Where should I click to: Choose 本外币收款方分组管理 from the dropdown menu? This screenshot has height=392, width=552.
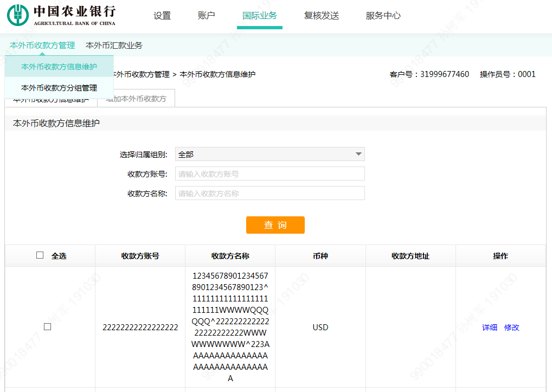pyautogui.click(x=60, y=87)
